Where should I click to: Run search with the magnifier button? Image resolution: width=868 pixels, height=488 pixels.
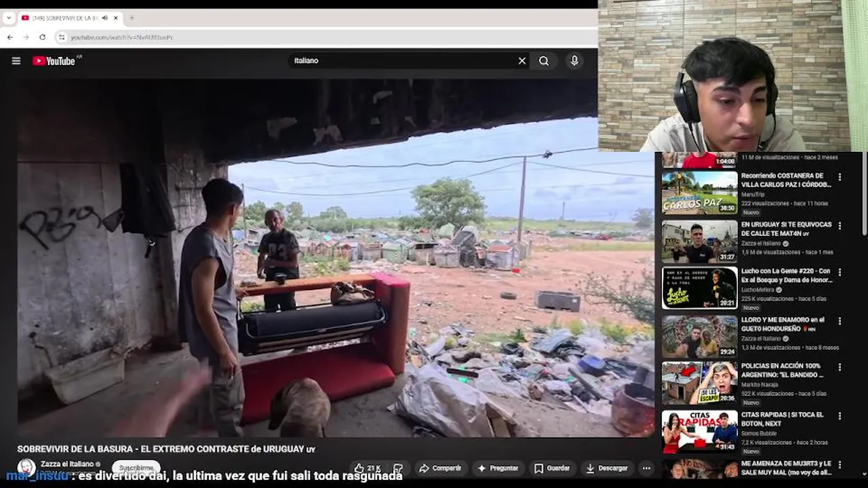pos(544,61)
